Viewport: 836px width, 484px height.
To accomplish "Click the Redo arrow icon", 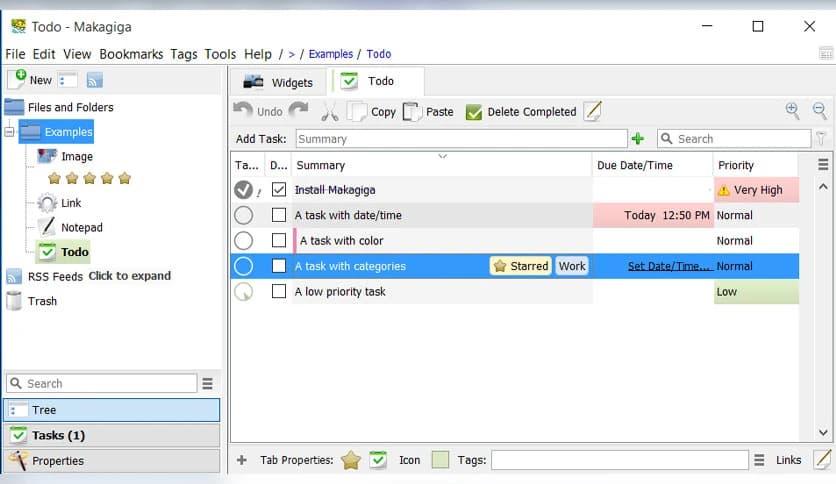I will tap(299, 111).
